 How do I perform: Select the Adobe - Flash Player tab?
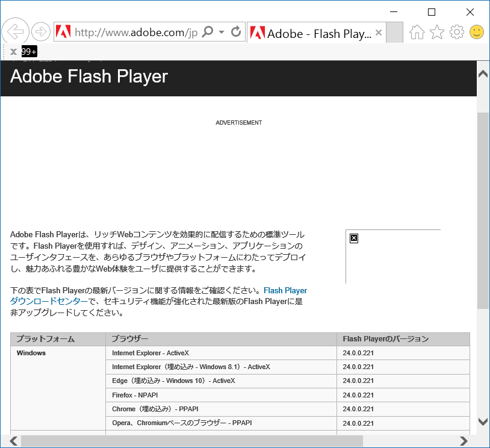[x=316, y=32]
